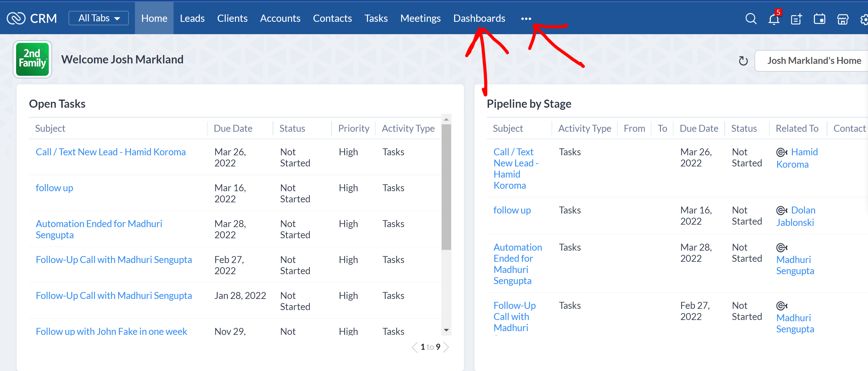The width and height of the screenshot is (868, 371).
Task: Click the search magnifier icon
Action: (x=750, y=19)
